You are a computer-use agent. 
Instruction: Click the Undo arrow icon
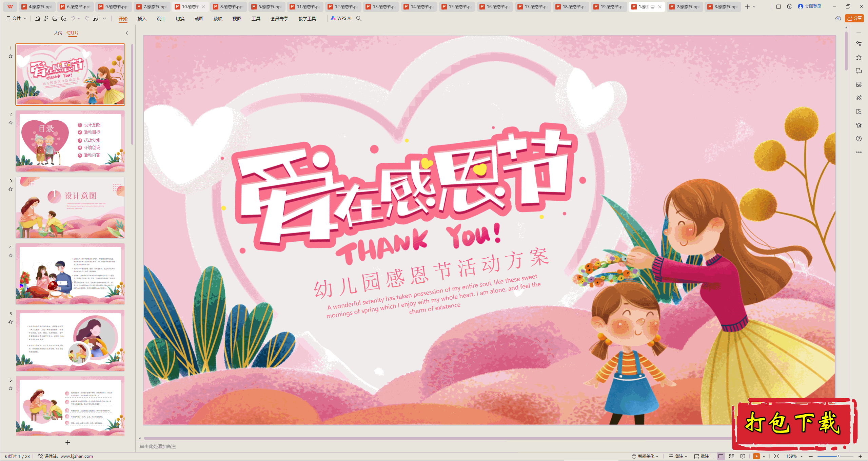tap(73, 18)
